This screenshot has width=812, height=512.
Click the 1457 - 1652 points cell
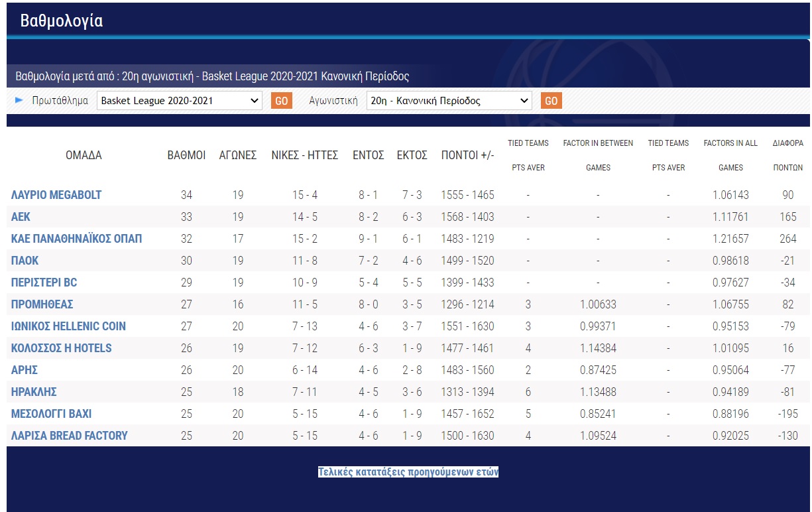(467, 414)
